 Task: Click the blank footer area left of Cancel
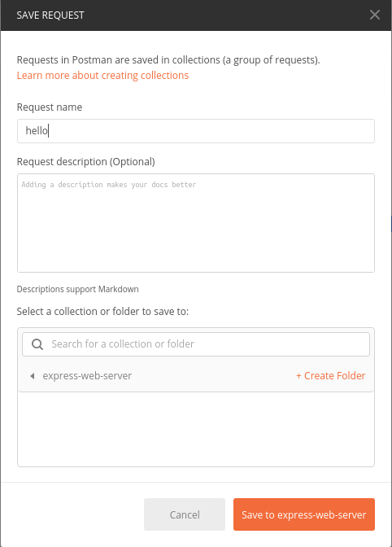pyautogui.click(x=72, y=514)
